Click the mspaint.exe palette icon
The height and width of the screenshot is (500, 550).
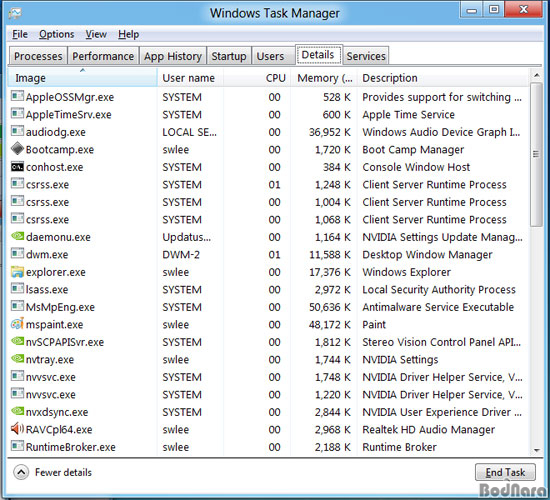coord(17,324)
